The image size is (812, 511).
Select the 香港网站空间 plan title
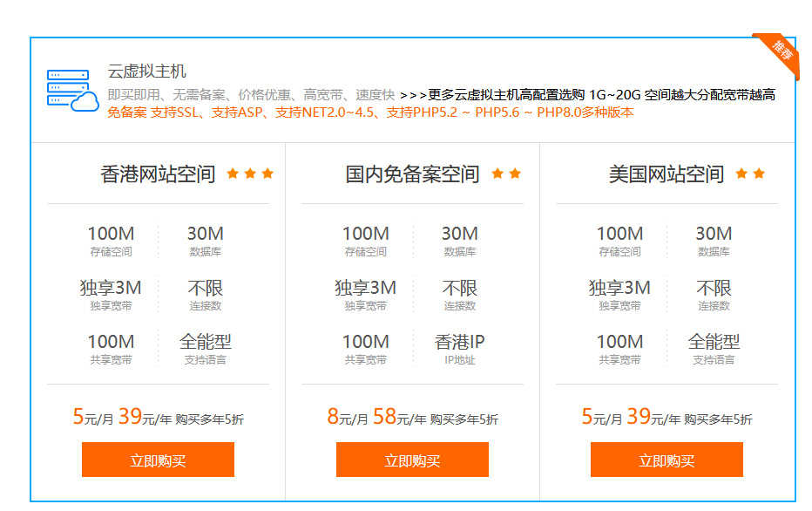158,174
